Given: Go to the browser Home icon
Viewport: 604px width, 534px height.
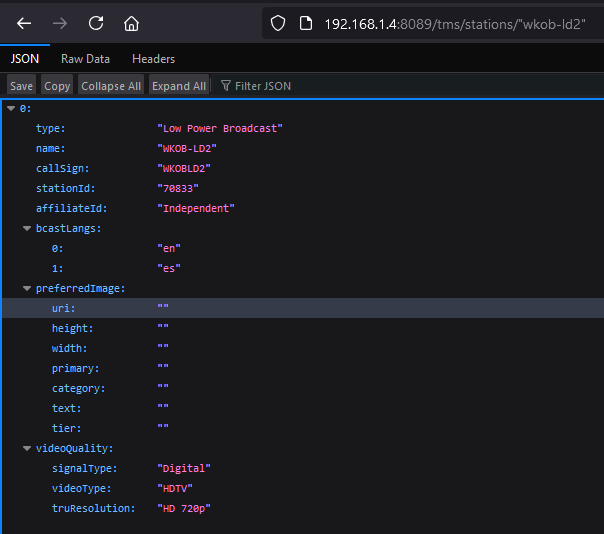Looking at the screenshot, I should point(131,23).
